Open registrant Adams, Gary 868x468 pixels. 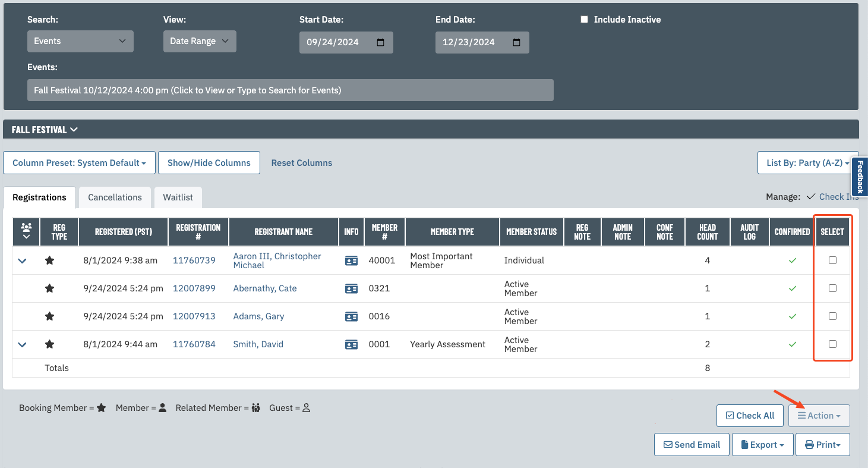pos(258,316)
